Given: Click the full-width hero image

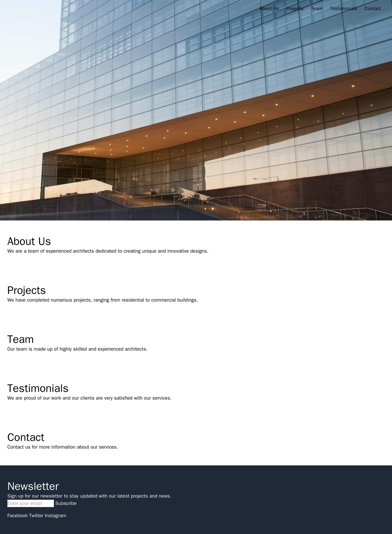Looking at the screenshot, I should pyautogui.click(x=196, y=110).
